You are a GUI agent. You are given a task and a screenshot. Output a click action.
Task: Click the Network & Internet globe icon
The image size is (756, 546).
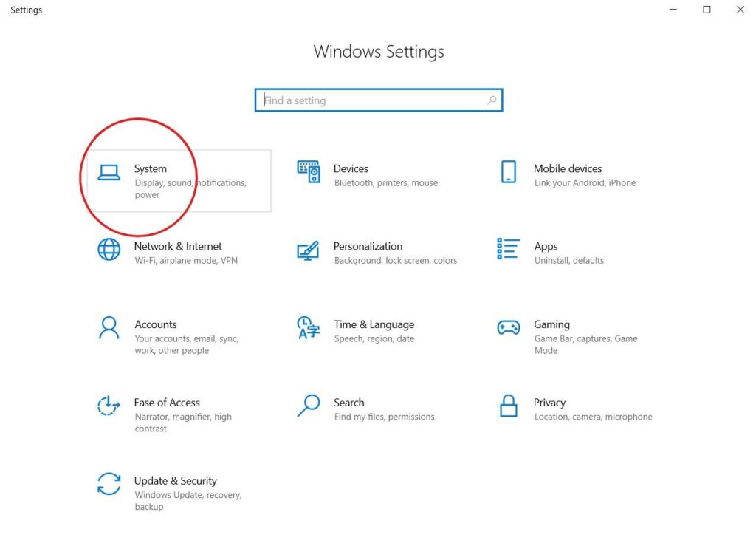pos(109,250)
